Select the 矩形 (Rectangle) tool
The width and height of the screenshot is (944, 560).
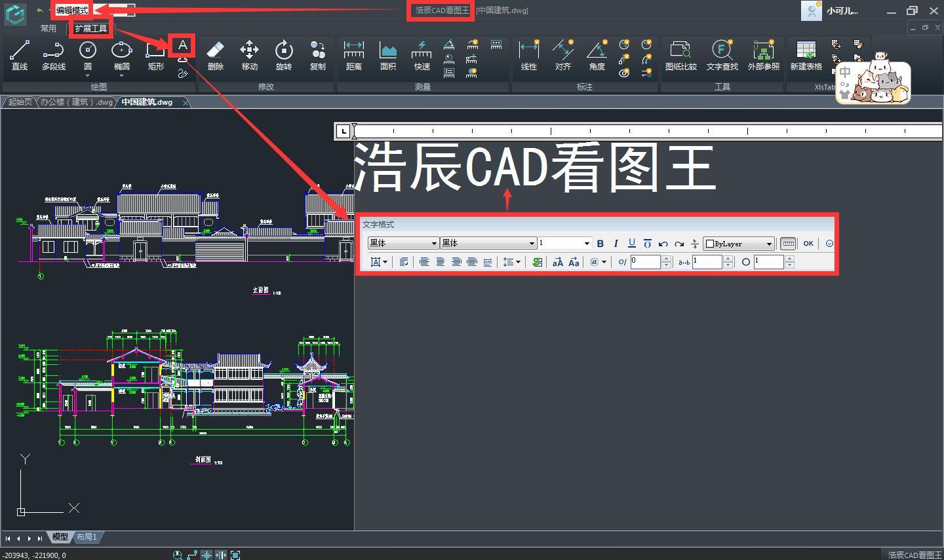(155, 56)
